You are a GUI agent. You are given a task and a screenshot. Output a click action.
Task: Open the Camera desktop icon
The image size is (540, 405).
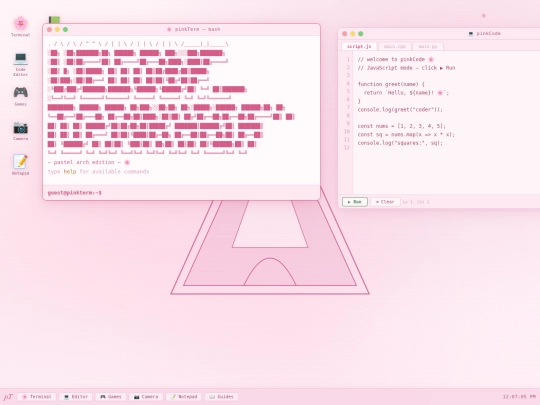pyautogui.click(x=20, y=131)
